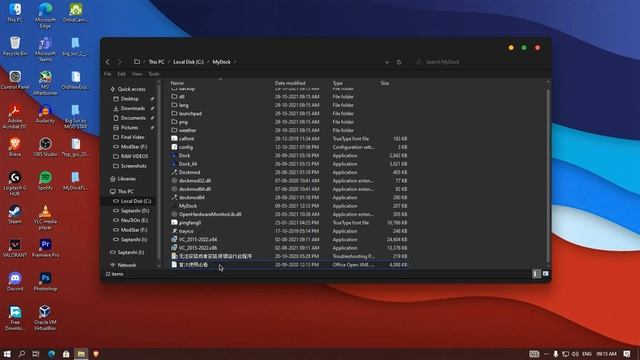Open volume control in system tray

575,354
